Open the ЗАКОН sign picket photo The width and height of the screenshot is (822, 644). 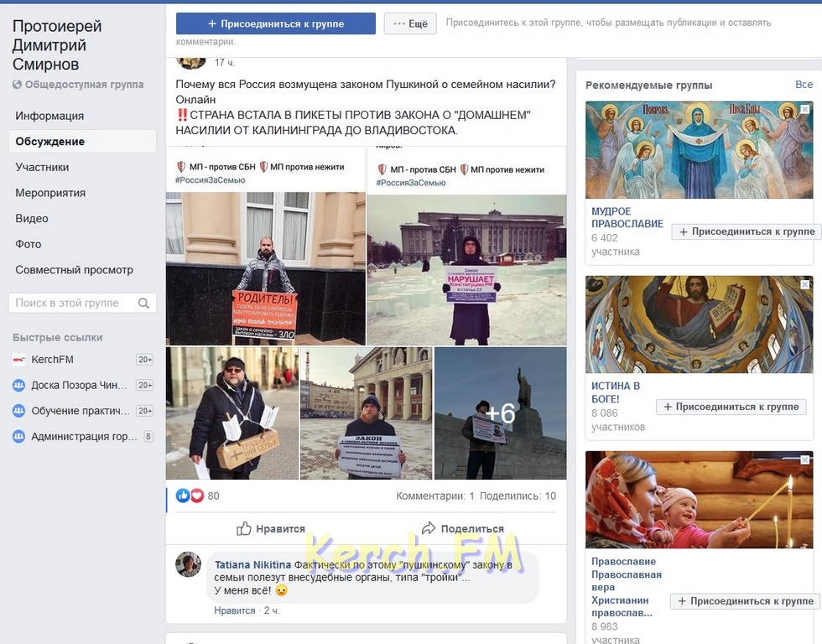(x=367, y=413)
